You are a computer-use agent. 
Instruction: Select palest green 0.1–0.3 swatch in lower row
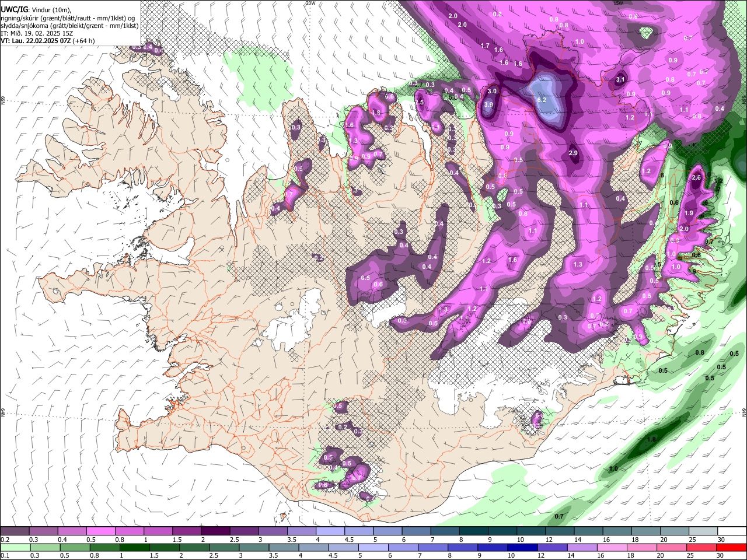pyautogui.click(x=15, y=547)
